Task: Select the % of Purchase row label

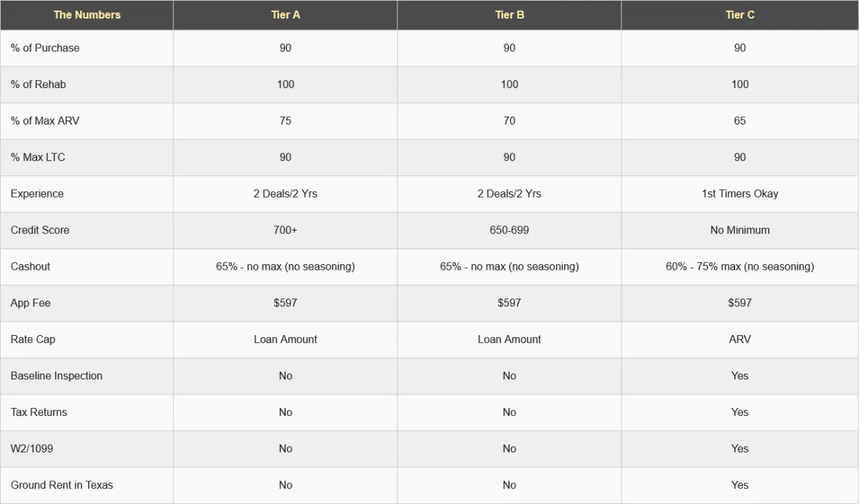Action: pyautogui.click(x=45, y=48)
